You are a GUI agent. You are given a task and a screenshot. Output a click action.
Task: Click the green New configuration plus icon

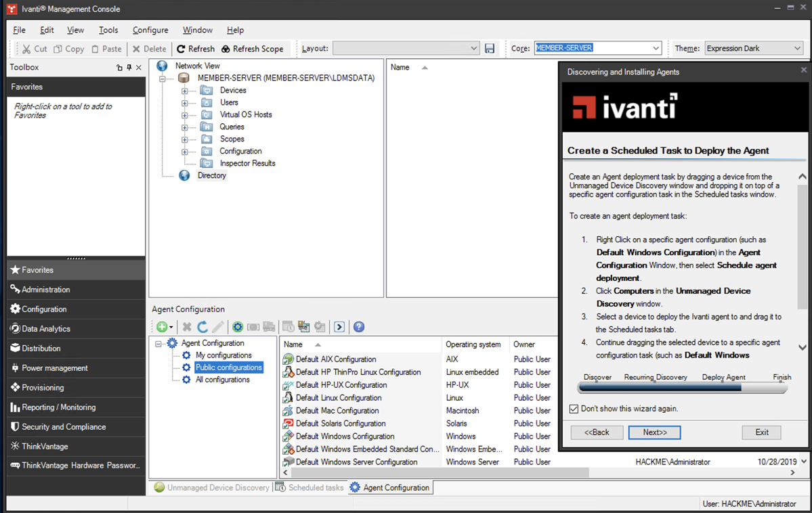(162, 327)
